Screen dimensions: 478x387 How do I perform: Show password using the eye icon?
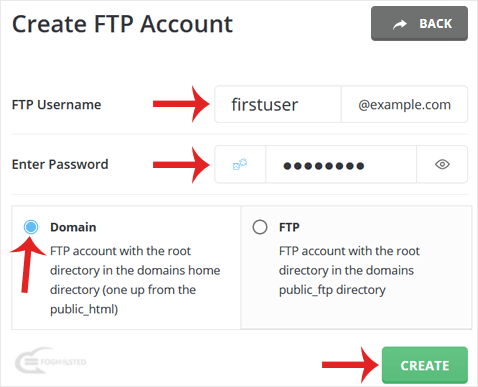click(x=442, y=164)
